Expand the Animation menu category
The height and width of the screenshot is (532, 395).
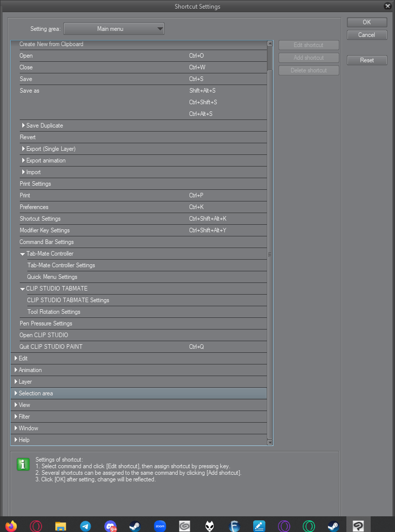pos(16,370)
